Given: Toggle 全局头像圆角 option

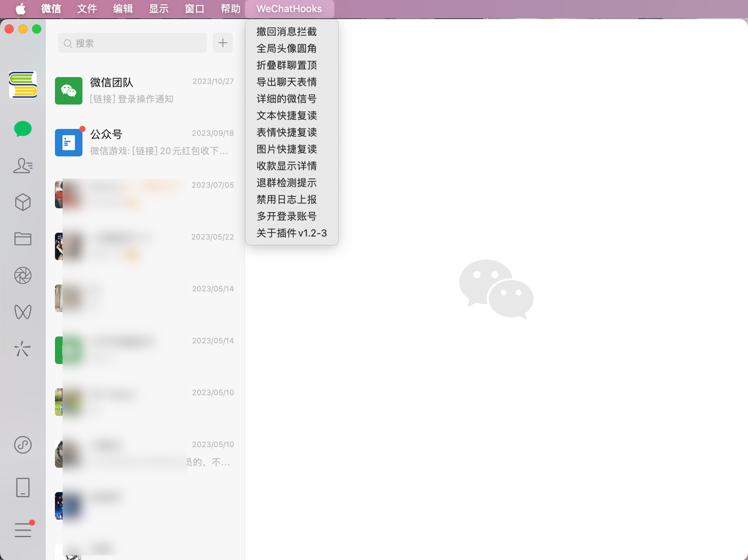Looking at the screenshot, I should click(292, 48).
